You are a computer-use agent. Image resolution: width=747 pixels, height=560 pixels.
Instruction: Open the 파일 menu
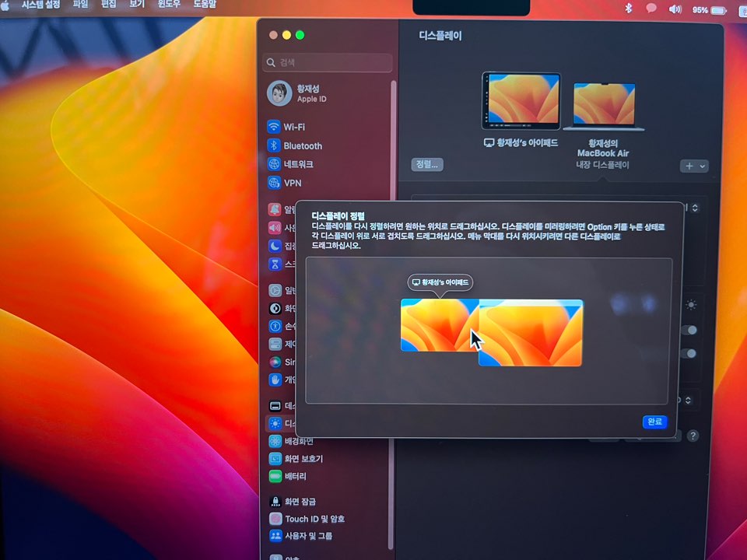tap(80, 4)
